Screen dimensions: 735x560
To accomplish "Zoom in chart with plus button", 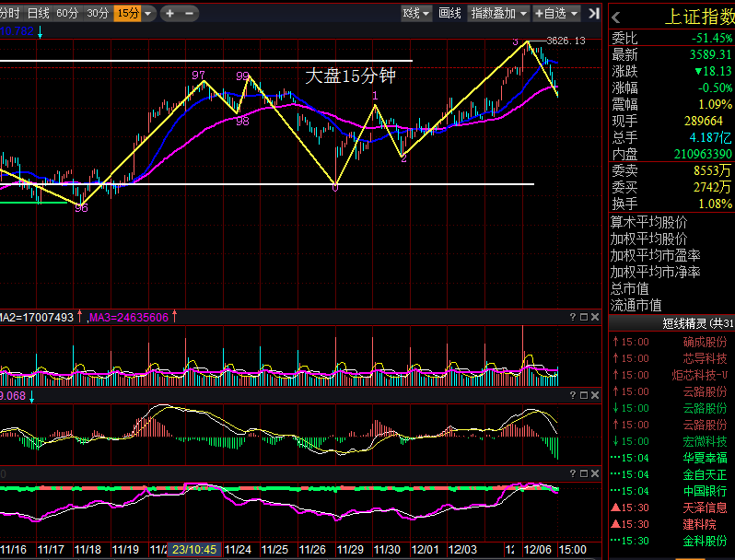I will [169, 13].
